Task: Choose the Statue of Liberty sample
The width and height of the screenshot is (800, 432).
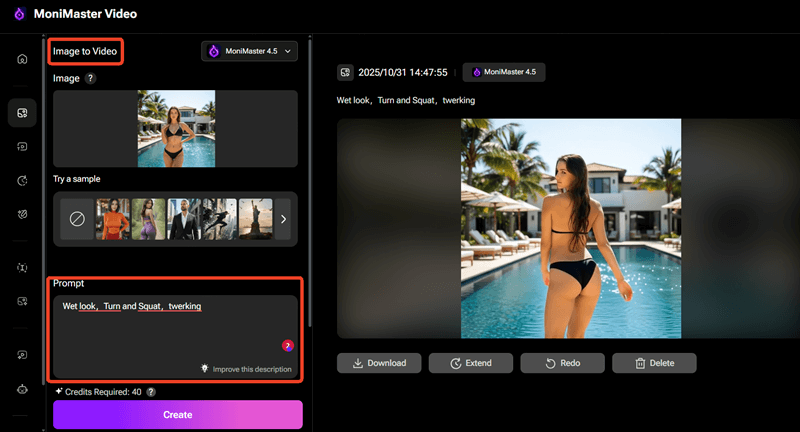Action: (x=256, y=219)
